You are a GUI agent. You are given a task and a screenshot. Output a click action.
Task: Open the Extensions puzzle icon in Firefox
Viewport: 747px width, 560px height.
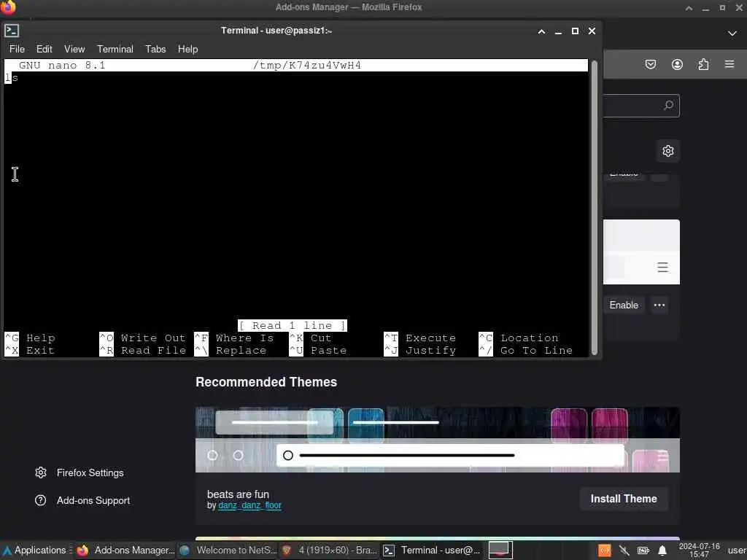coord(703,64)
